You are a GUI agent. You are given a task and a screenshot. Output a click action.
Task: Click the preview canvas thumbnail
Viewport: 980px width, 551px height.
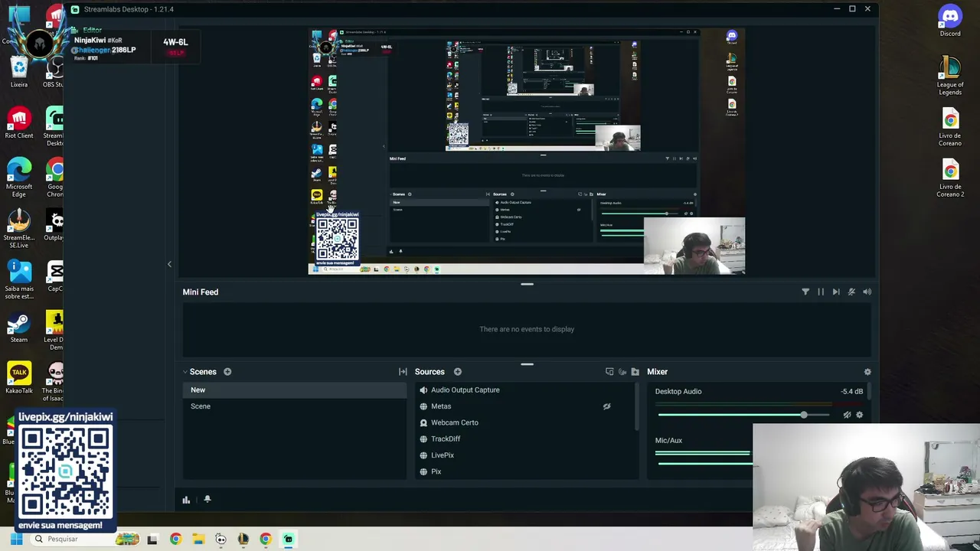pos(527,152)
